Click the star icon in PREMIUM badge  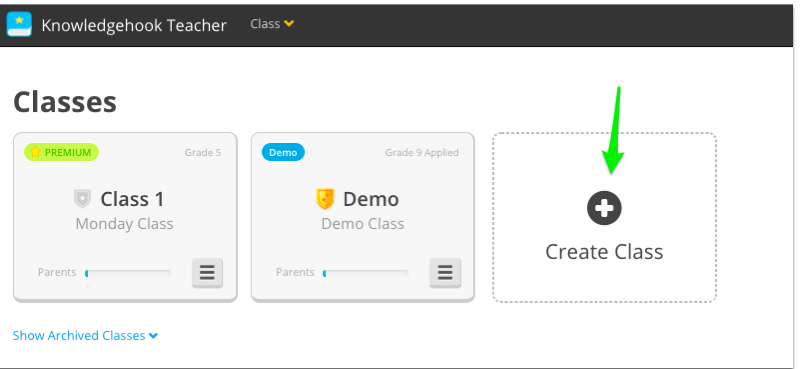(x=35, y=152)
